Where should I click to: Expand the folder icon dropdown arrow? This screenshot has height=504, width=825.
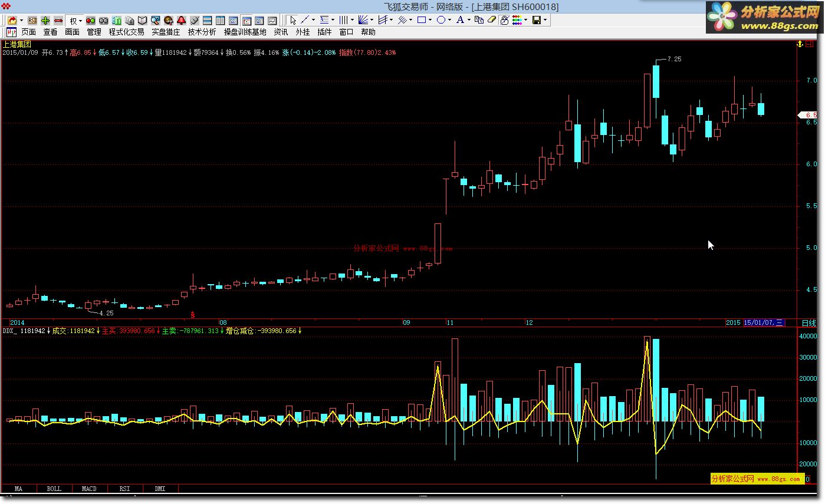coord(21,20)
